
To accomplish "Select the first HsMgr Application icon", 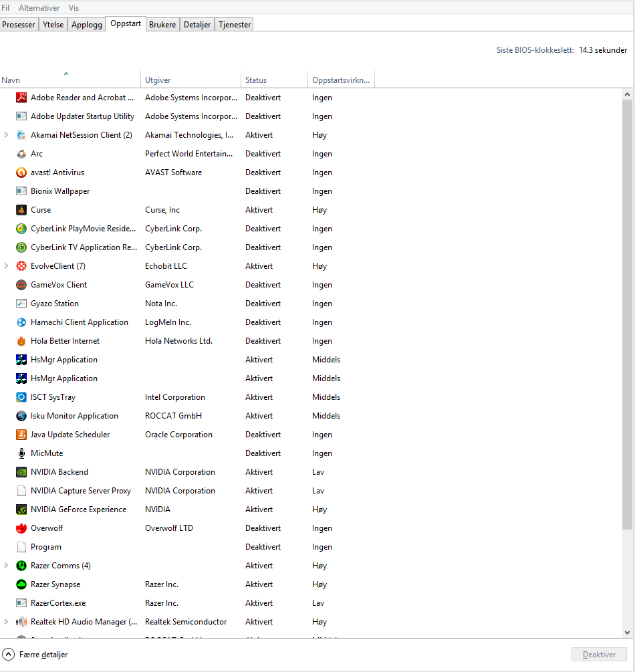I will 21,360.
